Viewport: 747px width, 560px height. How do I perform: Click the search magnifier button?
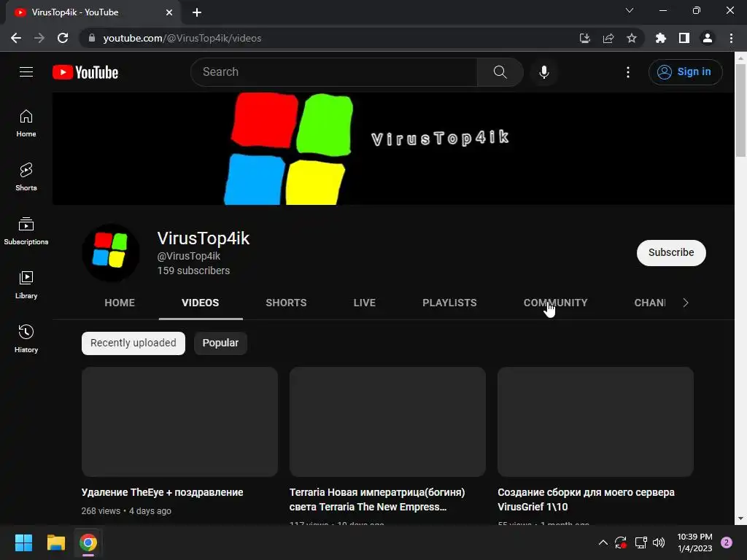pyautogui.click(x=500, y=72)
